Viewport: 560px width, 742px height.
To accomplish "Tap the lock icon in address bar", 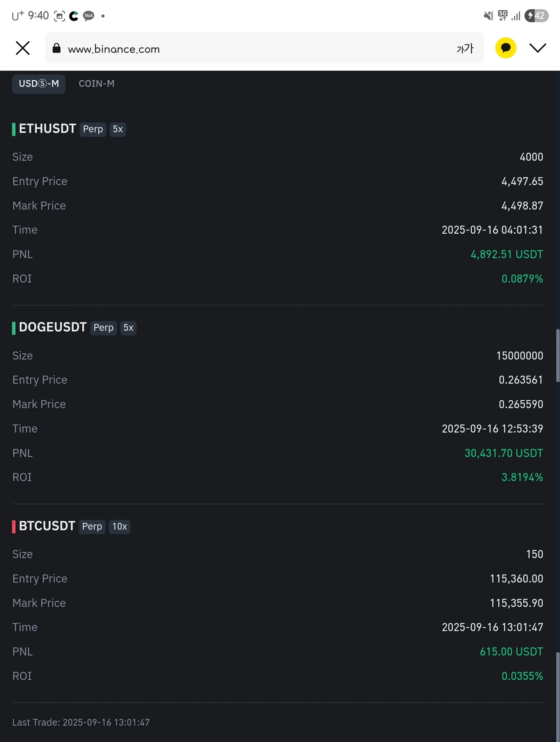I will pos(56,48).
